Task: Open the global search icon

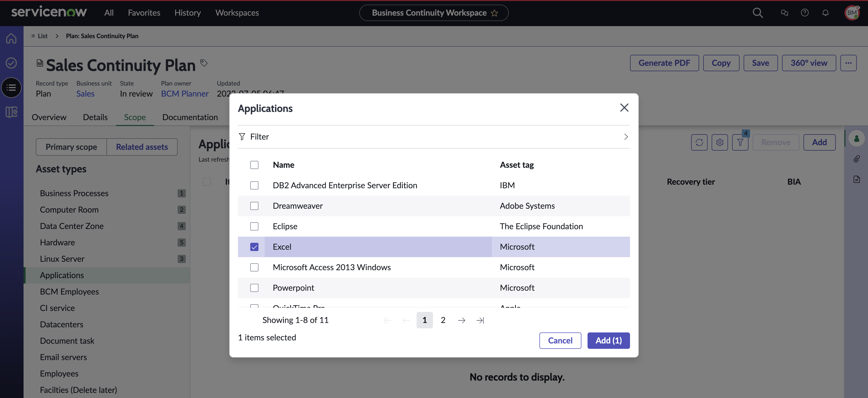Action: (x=757, y=13)
